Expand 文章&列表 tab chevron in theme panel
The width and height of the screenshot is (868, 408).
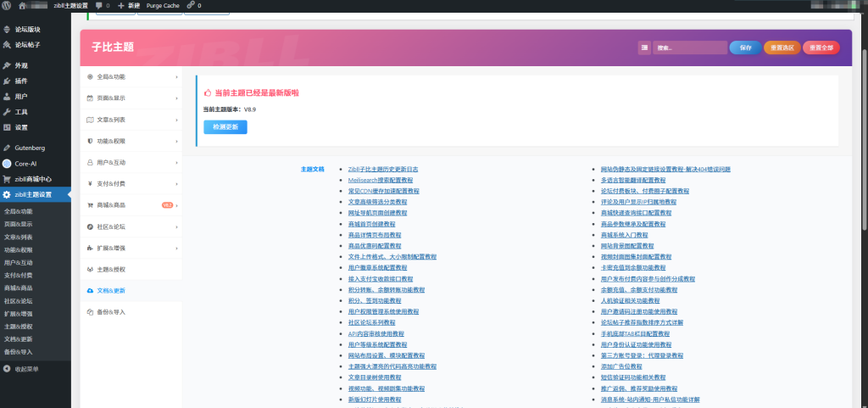click(x=176, y=120)
